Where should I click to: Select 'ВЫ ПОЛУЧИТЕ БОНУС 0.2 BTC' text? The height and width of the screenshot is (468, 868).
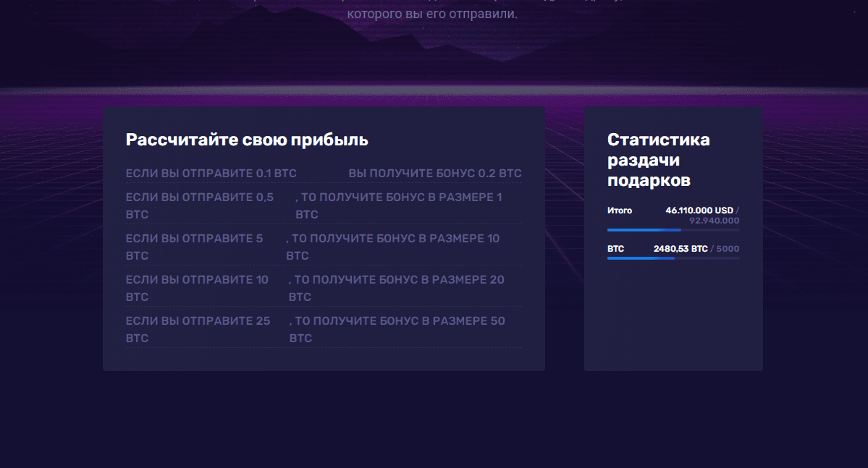coord(434,174)
